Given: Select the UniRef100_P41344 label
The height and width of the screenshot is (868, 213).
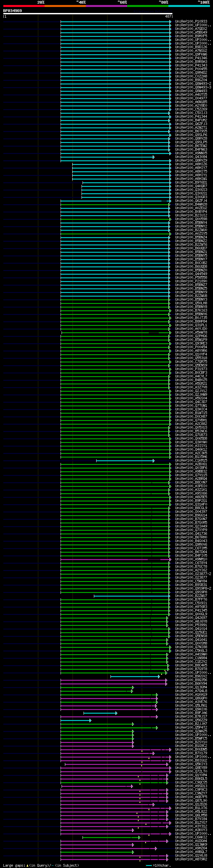Looking at the screenshot, I should point(191,117).
